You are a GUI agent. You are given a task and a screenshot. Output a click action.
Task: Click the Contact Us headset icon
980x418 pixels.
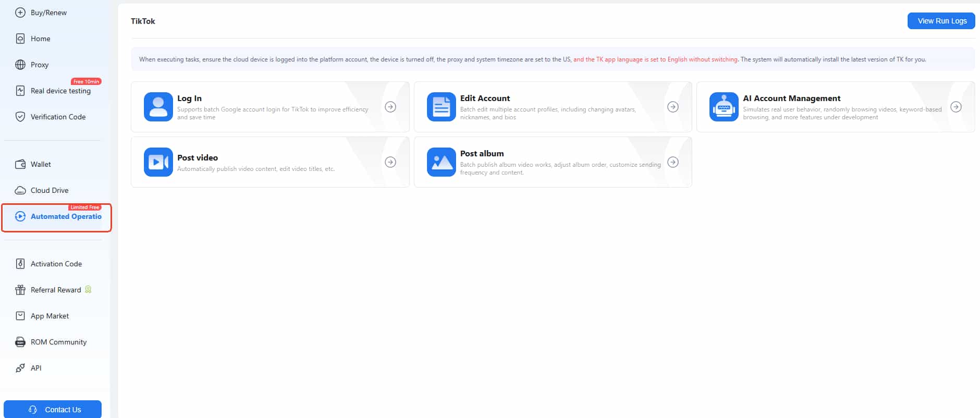[x=33, y=410]
